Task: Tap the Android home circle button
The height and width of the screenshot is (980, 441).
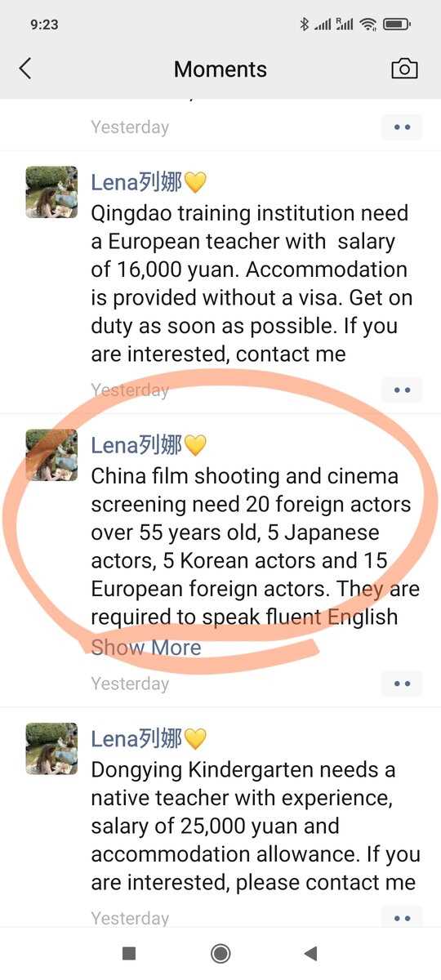Action: tap(220, 953)
